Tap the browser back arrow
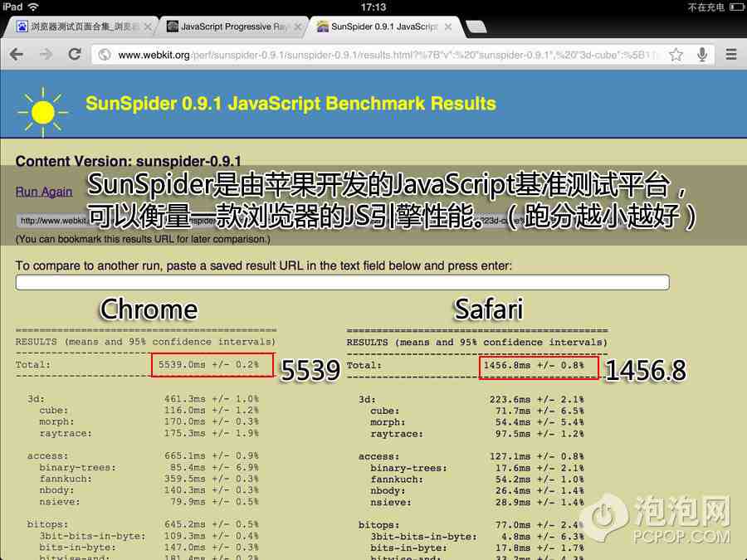The image size is (747, 560). [17, 55]
